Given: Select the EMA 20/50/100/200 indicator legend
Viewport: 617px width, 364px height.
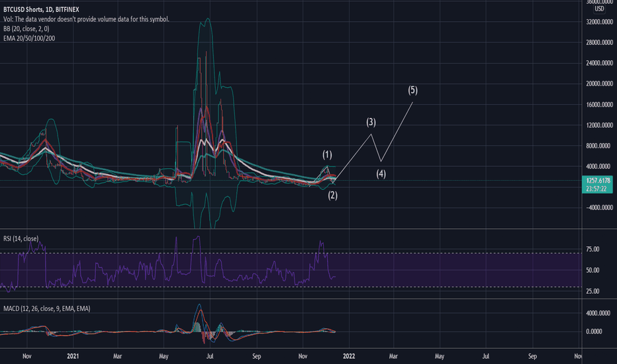Looking at the screenshot, I should tap(29, 38).
